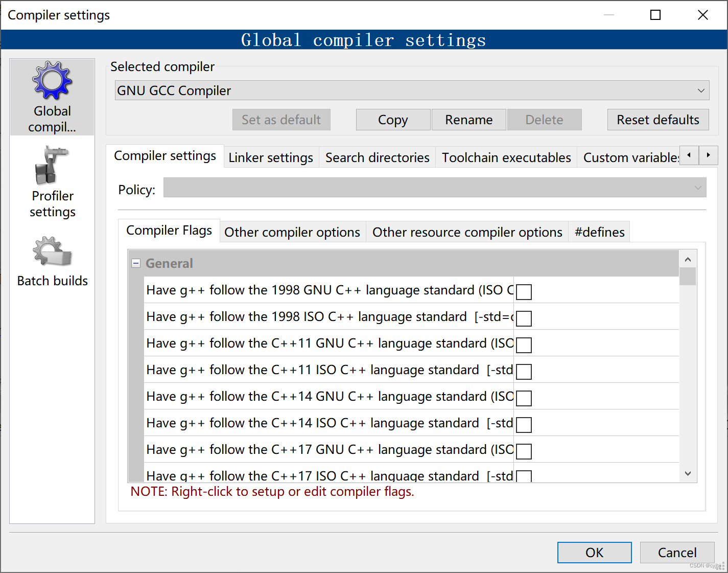Switch to the Linker settings tab
Screen dimensions: 728x573
271,157
